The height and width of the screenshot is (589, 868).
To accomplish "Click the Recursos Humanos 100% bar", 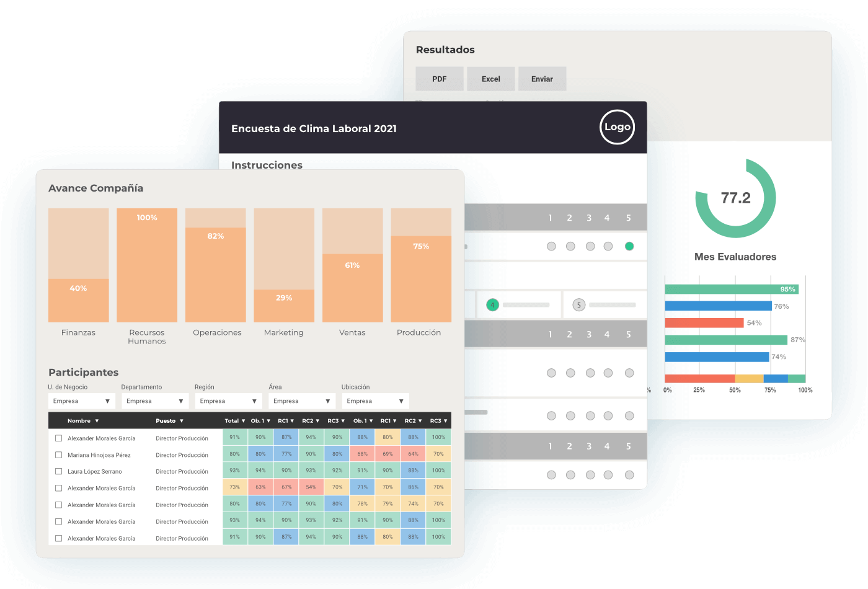I will pos(147,265).
